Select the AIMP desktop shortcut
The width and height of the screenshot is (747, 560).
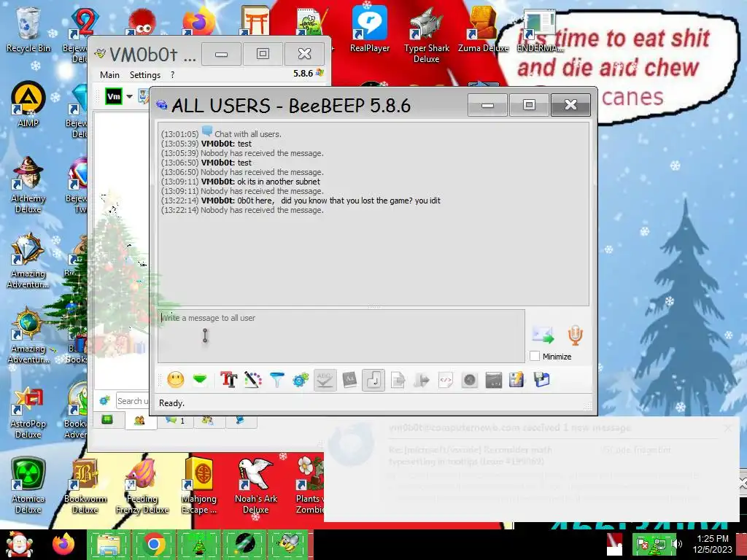click(28, 105)
